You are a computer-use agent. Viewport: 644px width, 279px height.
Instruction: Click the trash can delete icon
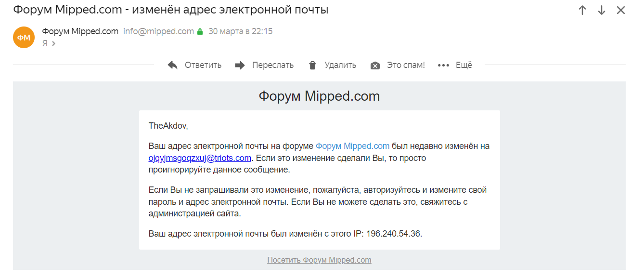coord(313,65)
